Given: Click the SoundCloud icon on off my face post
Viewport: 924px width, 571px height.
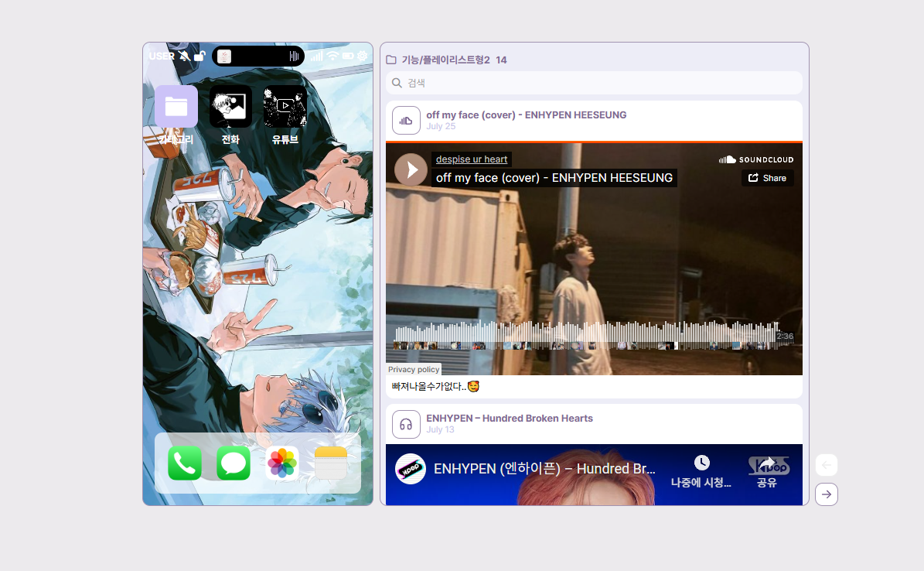Looking at the screenshot, I should click(x=406, y=121).
